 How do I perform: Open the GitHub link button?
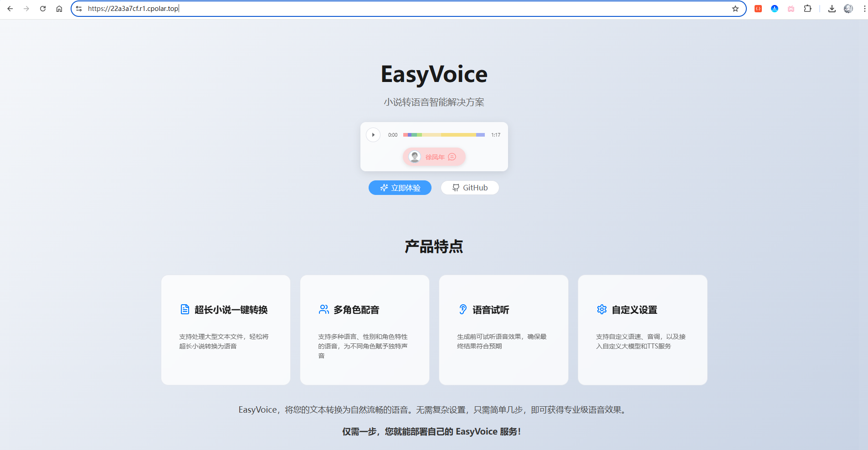point(470,188)
